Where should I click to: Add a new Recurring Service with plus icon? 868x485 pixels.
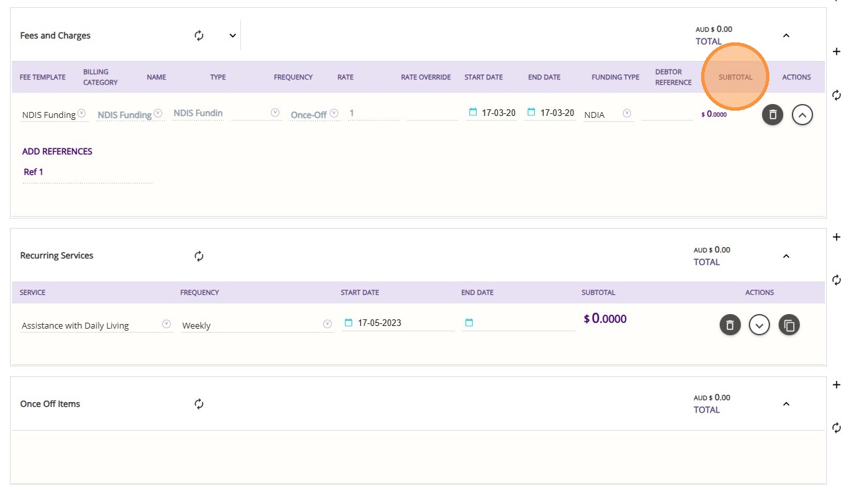click(837, 237)
